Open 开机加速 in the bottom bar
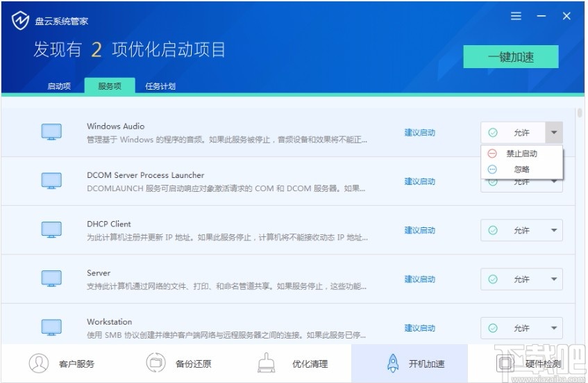The image size is (588, 383). (x=410, y=363)
